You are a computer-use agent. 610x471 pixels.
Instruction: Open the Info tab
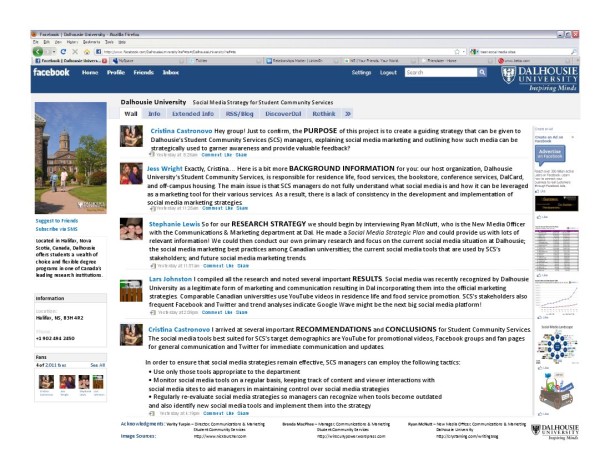[154, 114]
